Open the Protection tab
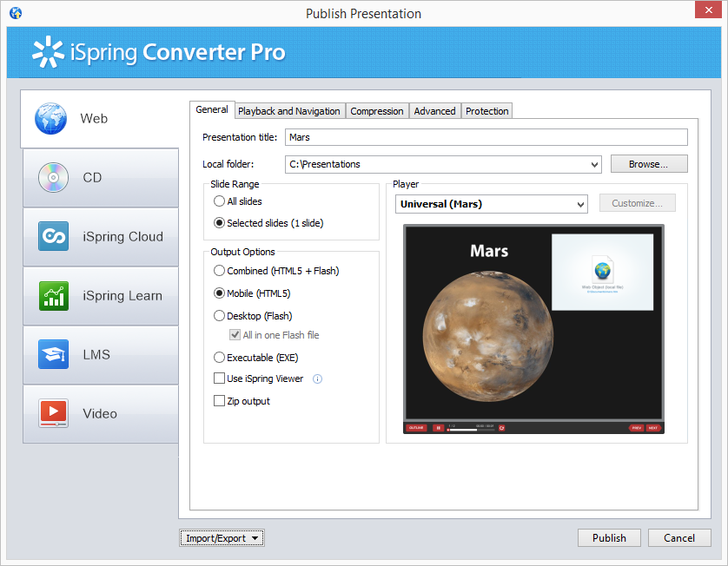This screenshot has width=728, height=566. [486, 110]
